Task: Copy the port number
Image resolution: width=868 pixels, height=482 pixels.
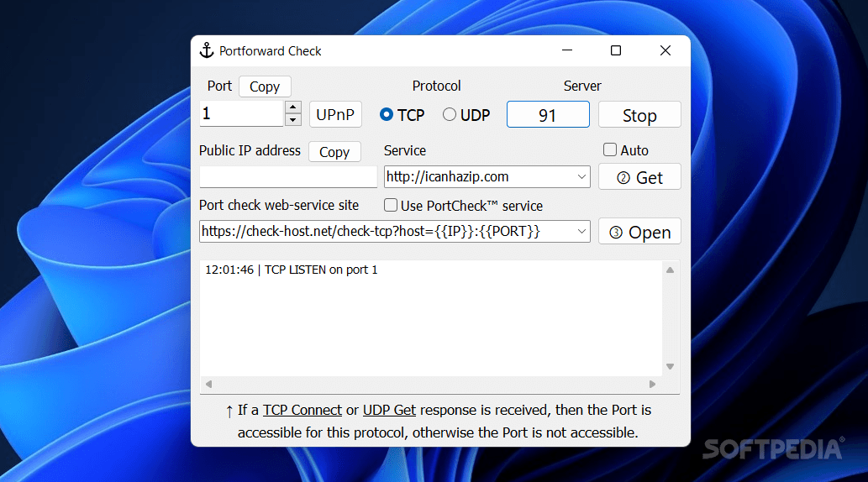Action: (x=265, y=86)
